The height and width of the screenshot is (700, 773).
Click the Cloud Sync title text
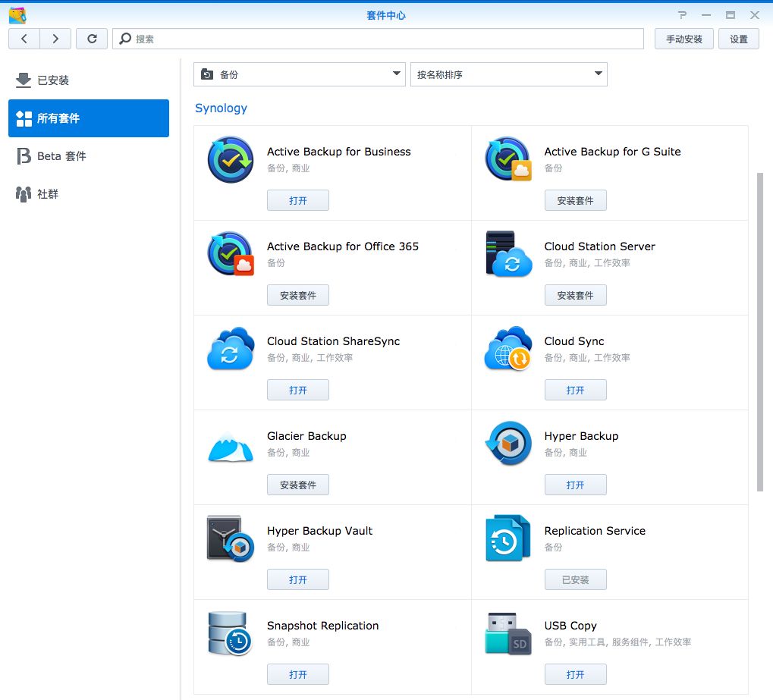click(573, 341)
